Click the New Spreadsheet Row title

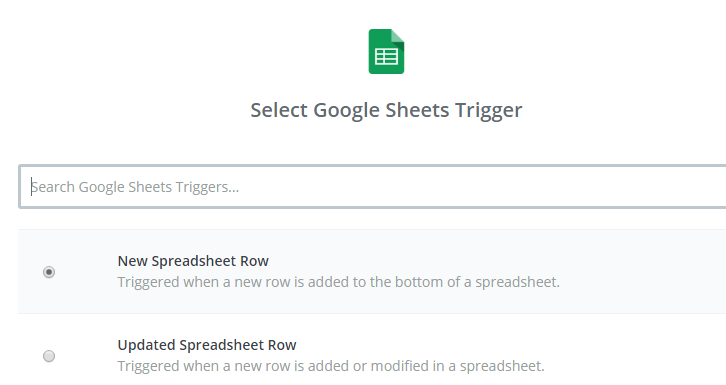point(193,261)
